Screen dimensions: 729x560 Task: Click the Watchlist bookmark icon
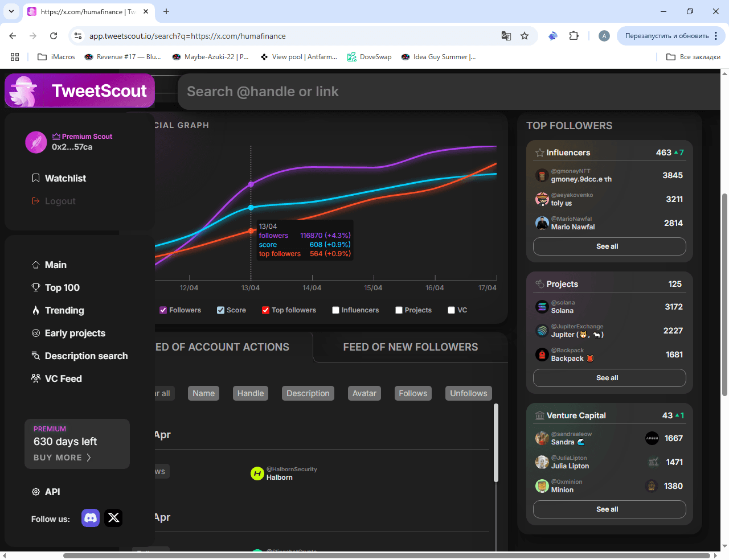tap(36, 178)
